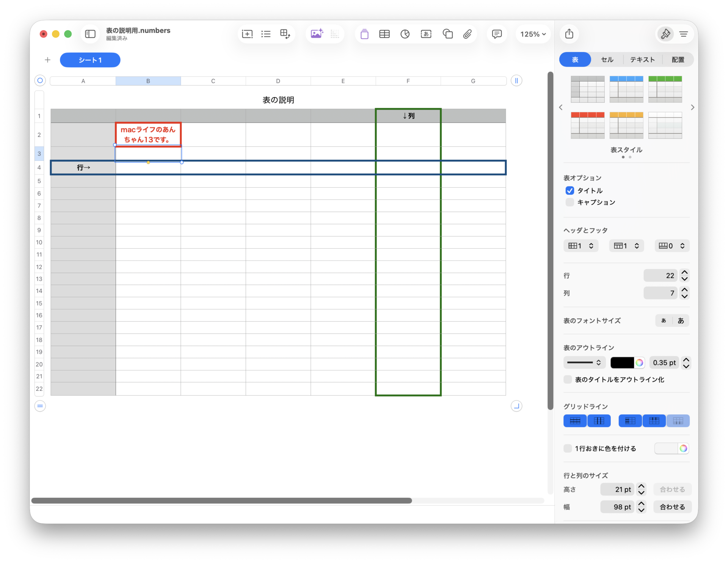Increase table font size with large あ

tap(681, 321)
